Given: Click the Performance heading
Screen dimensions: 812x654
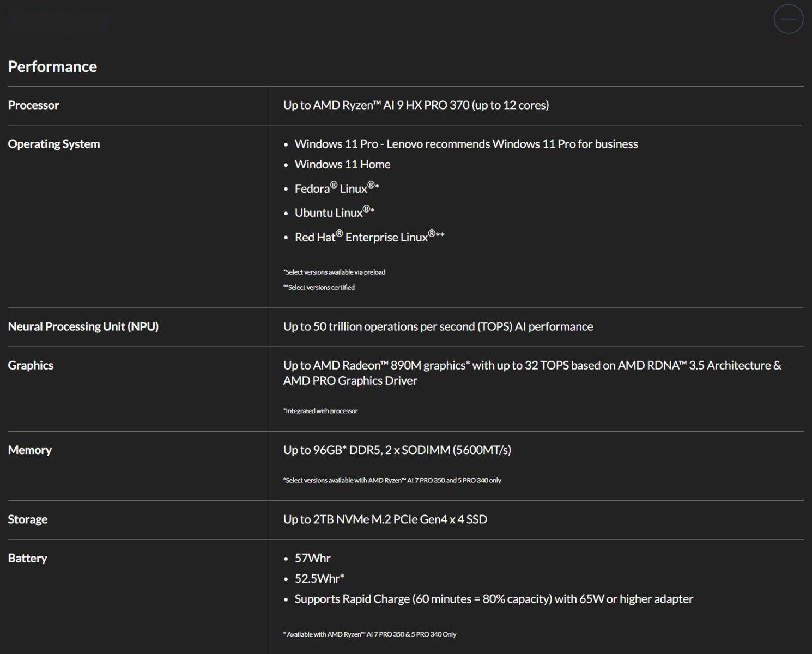Looking at the screenshot, I should pyautogui.click(x=52, y=66).
